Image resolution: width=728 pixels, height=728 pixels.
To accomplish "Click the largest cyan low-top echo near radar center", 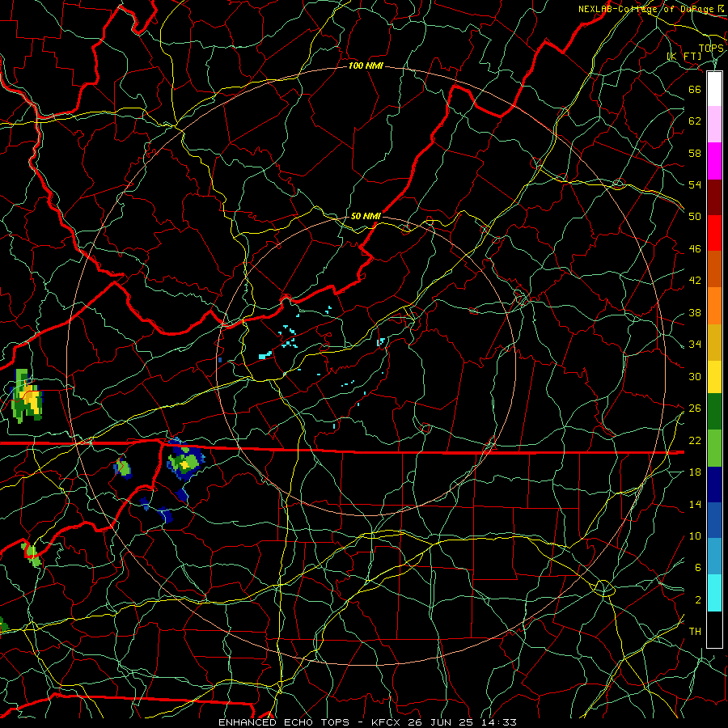I will coord(265,355).
